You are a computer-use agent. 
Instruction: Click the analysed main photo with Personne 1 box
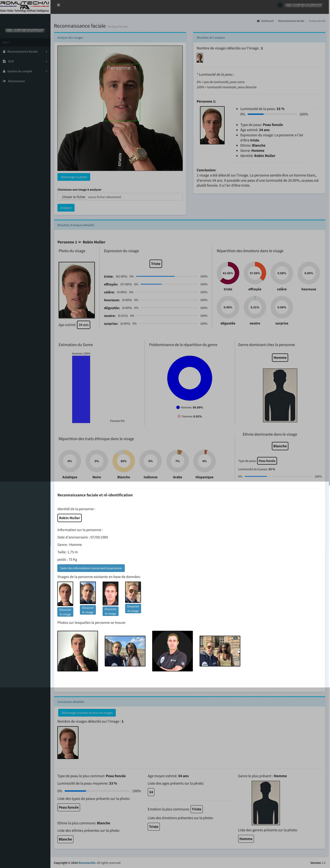120,108
